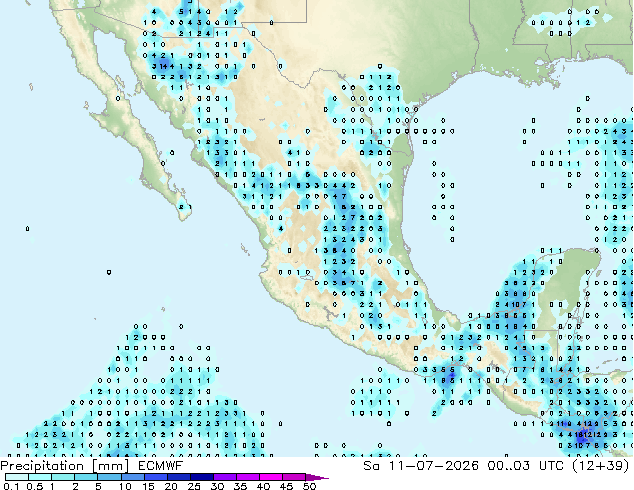Click the date "11-07-2026"
The height and width of the screenshot is (490, 634).
(433, 466)
